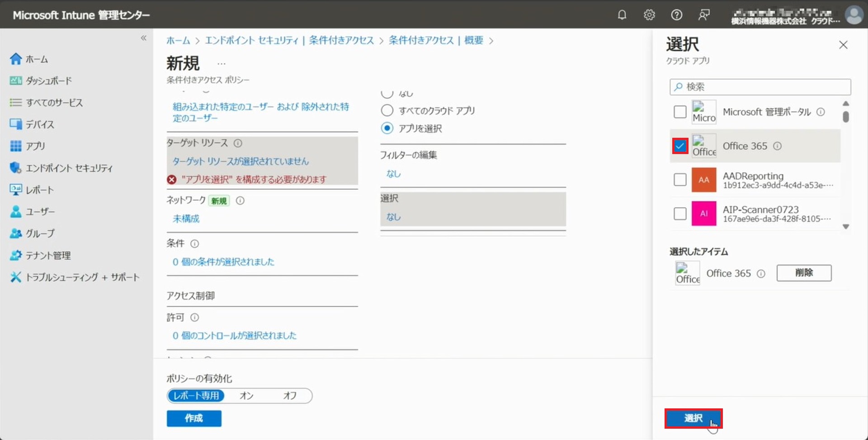The width and height of the screenshot is (868, 440).
Task: Follow the ホーム breadcrumb link
Action: tap(178, 40)
